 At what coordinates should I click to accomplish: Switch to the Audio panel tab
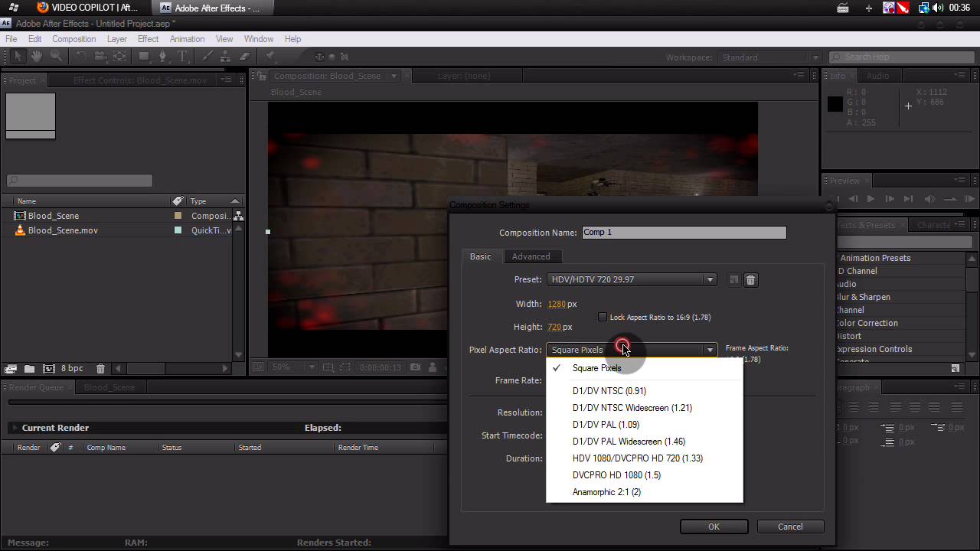pyautogui.click(x=877, y=76)
